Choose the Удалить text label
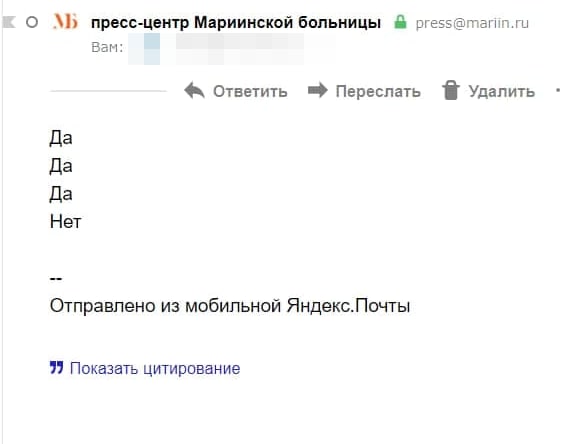 tap(502, 92)
